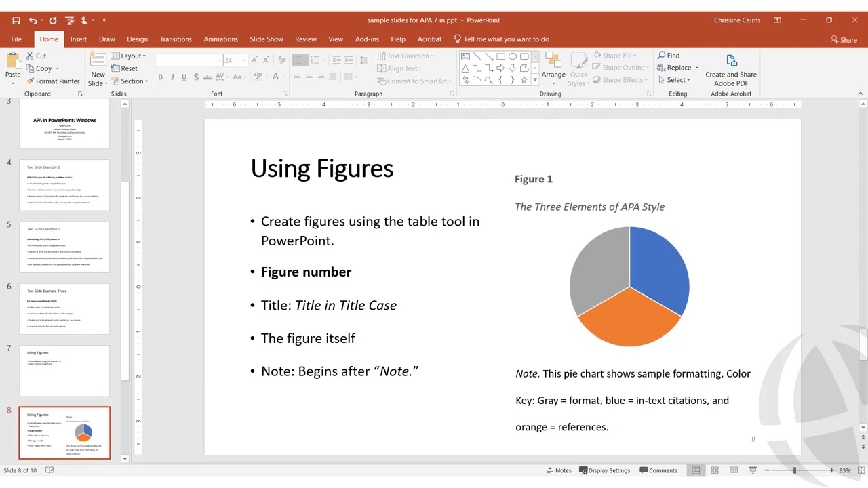
Task: Click the 83% zoom level
Action: (845, 470)
